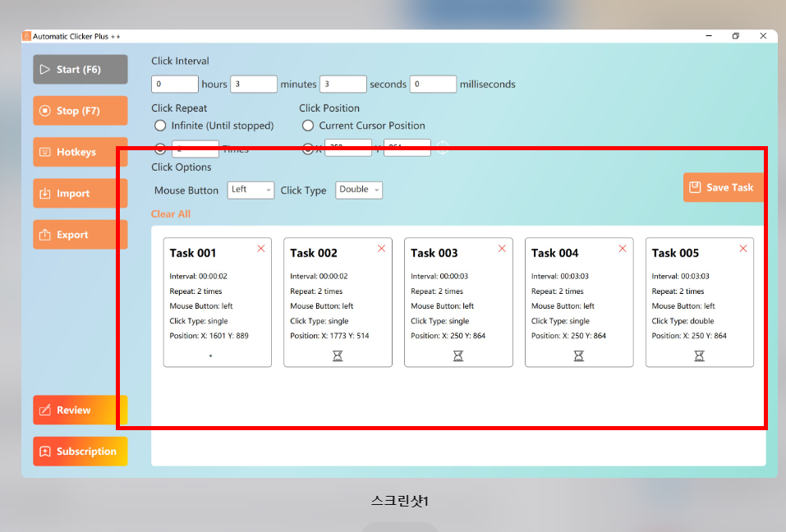
Task: Select the Task 005 card title
Action: 675,253
